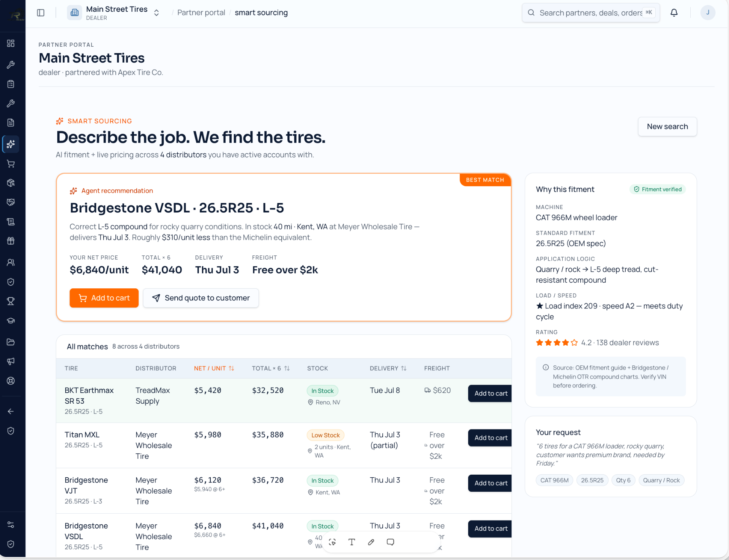Click the $5,940 @ 6+ volume price note
This screenshot has width=729, height=560.
pos(210,489)
